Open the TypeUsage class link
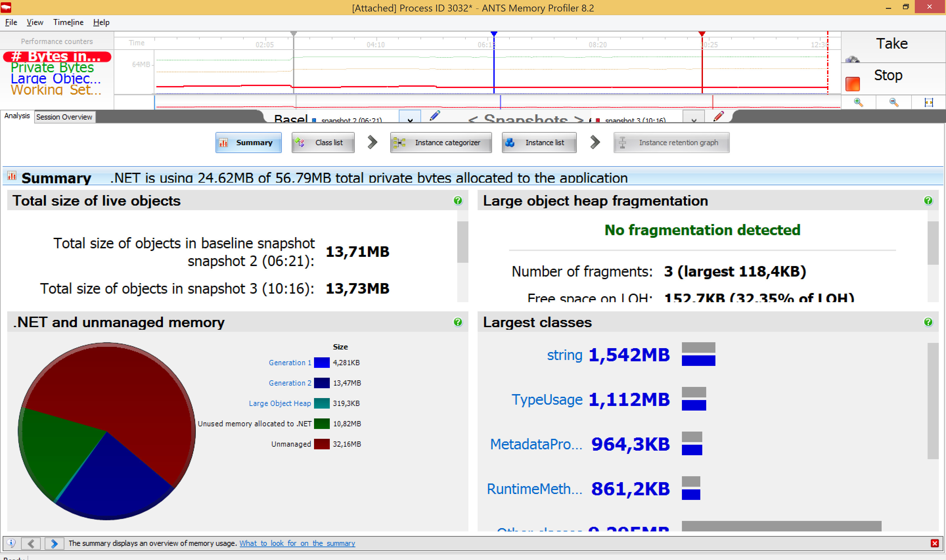Viewport: 946px width, 560px height. [x=547, y=400]
